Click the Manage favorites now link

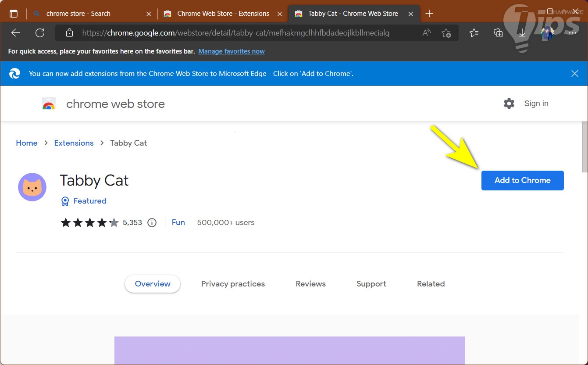[x=232, y=51]
